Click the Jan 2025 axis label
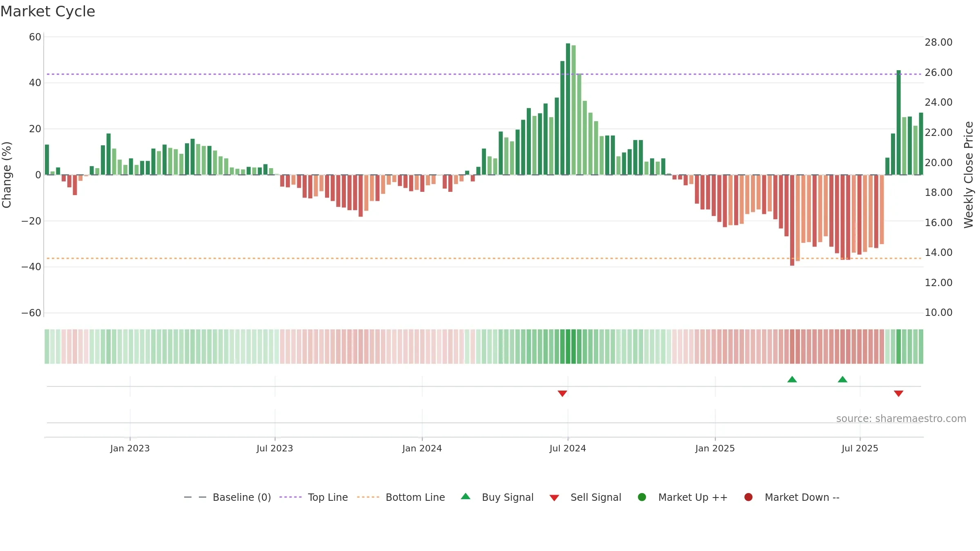980x551 pixels. (715, 448)
